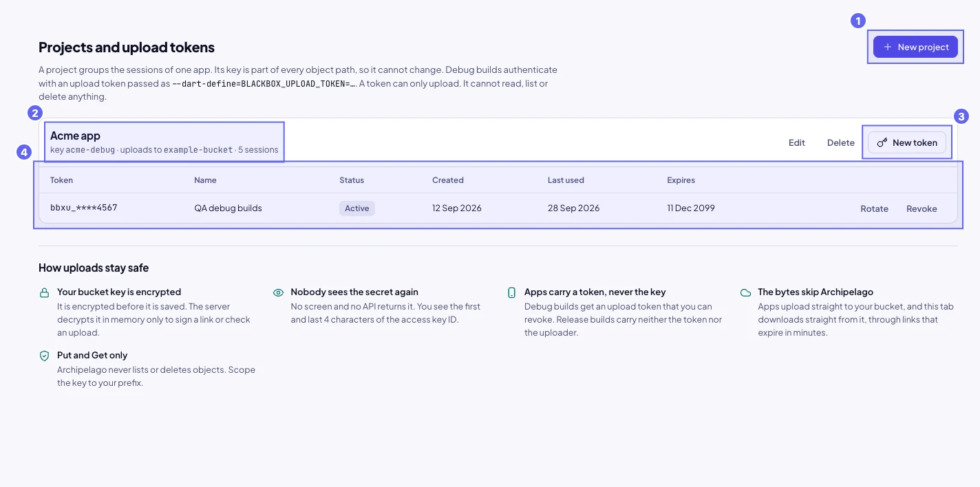Click the Status column header
This screenshot has height=487, width=980.
(352, 180)
